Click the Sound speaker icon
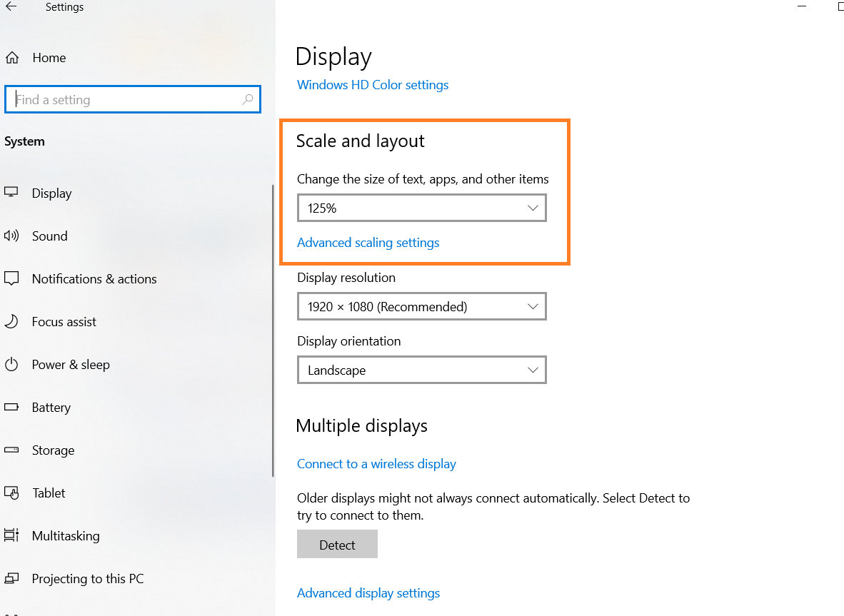Screen dimensions: 844x616 (x=11, y=236)
